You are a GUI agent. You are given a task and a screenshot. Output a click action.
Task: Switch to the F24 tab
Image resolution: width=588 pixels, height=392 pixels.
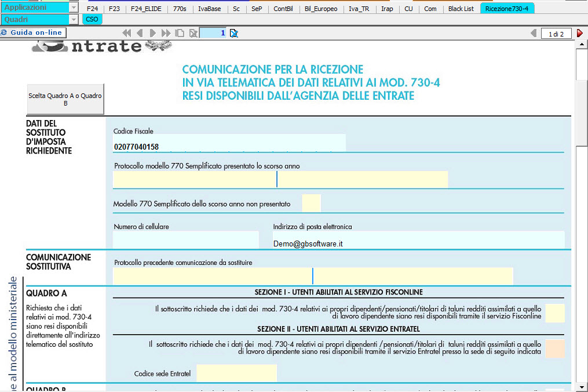coord(92,9)
